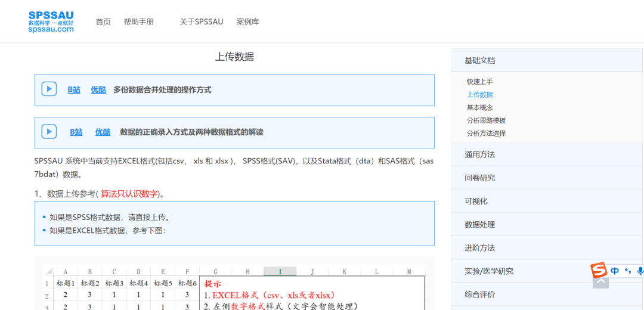Play the data entry format video icon
Image resolution: width=644 pixels, height=310 pixels.
(49, 131)
